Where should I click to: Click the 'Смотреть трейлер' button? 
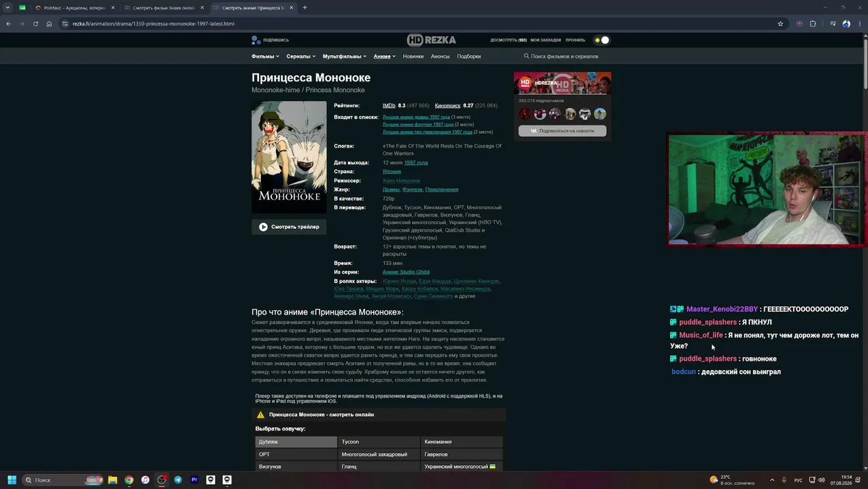pyautogui.click(x=289, y=227)
